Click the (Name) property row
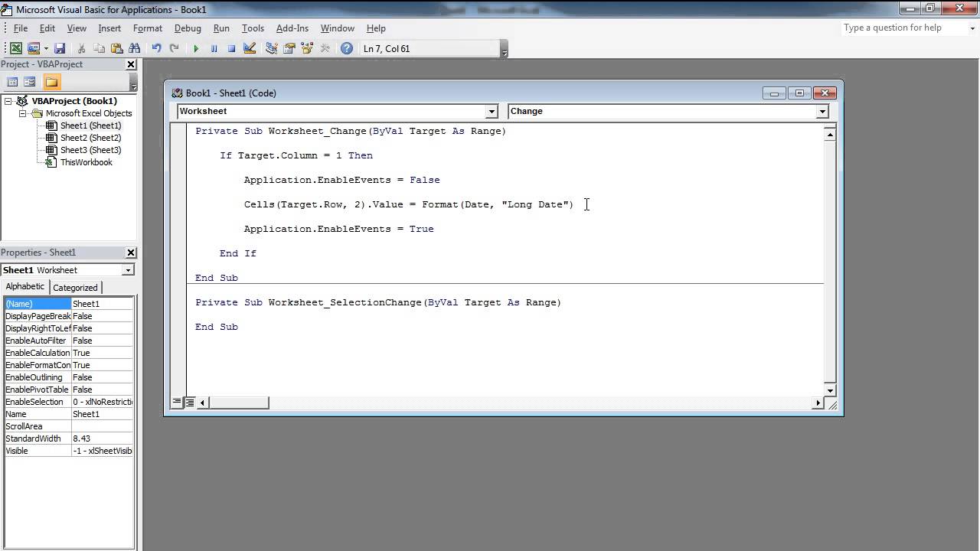This screenshot has height=551, width=980. (68, 304)
